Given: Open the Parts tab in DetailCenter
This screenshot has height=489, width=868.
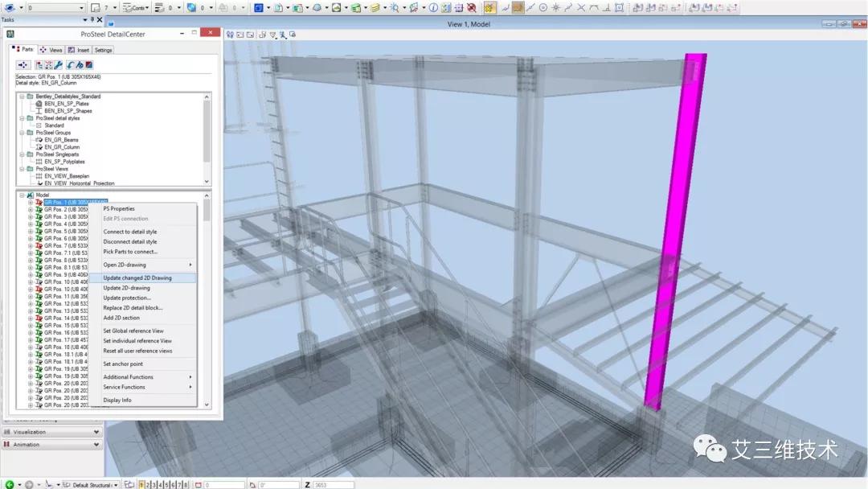Looking at the screenshot, I should pos(23,49).
